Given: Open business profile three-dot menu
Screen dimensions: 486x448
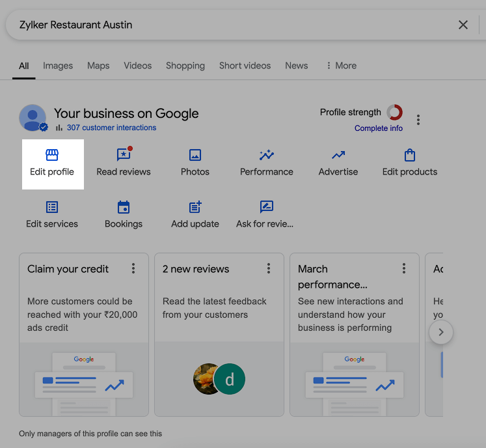Looking at the screenshot, I should (418, 120).
